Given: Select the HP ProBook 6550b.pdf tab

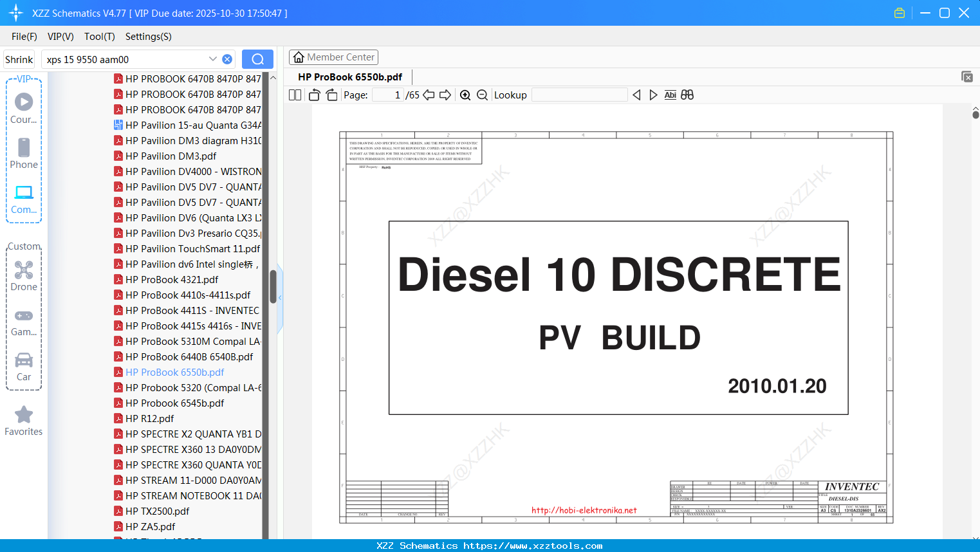Looking at the screenshot, I should point(350,77).
